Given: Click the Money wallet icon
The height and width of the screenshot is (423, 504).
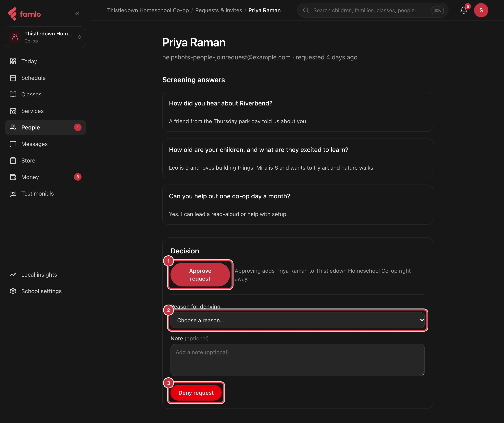Looking at the screenshot, I should tap(13, 177).
